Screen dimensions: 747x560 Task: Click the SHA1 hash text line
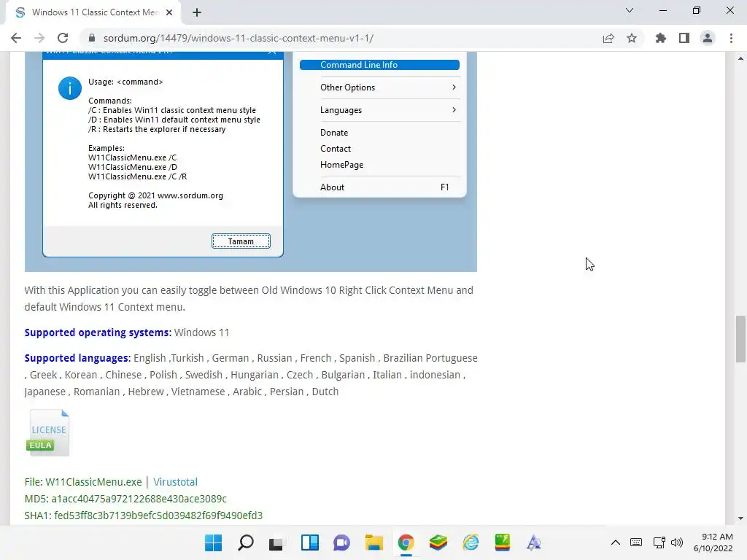click(144, 516)
